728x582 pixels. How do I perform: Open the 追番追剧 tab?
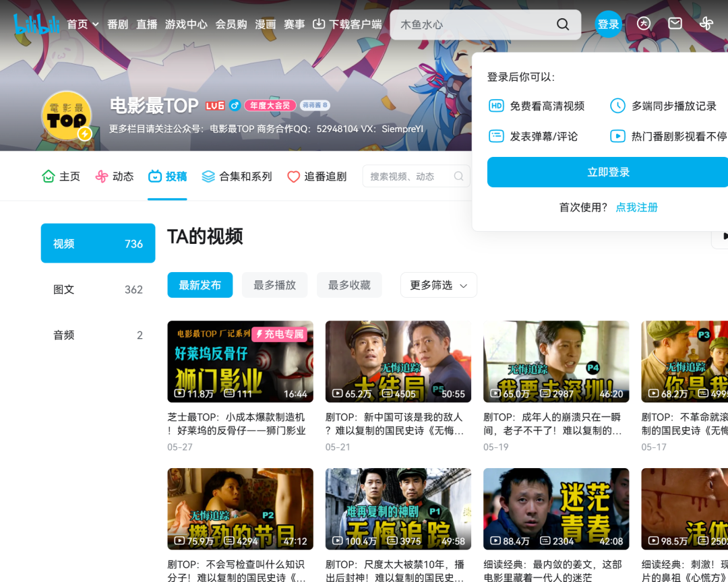[317, 176]
